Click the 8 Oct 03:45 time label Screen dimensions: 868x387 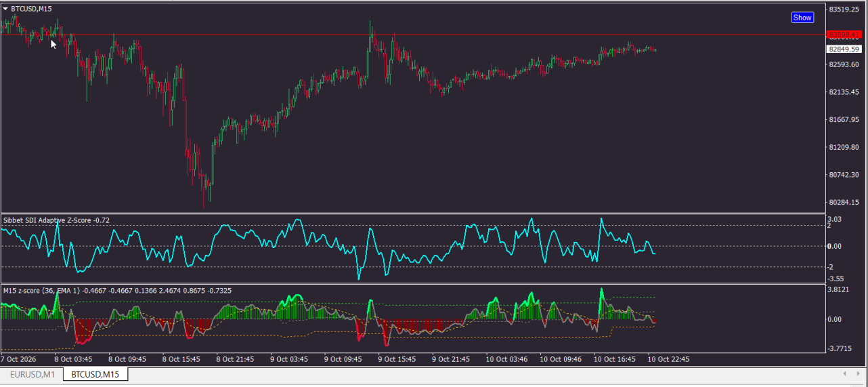pyautogui.click(x=73, y=359)
